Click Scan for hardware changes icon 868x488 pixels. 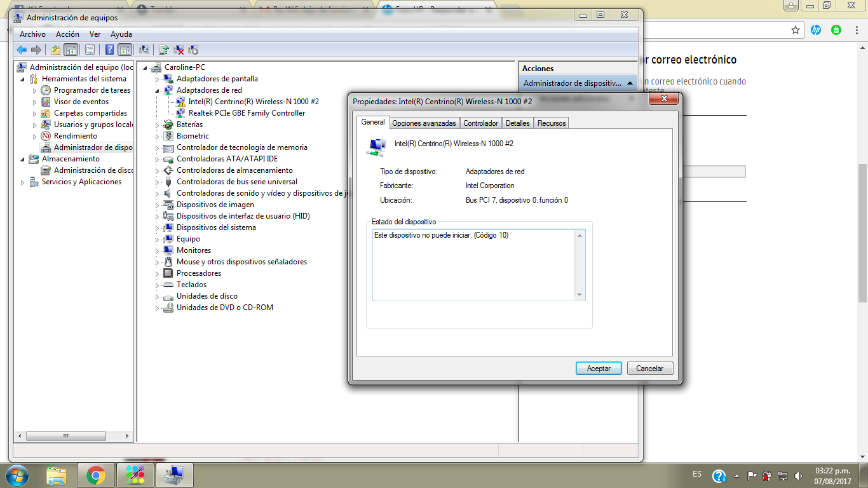tap(144, 50)
